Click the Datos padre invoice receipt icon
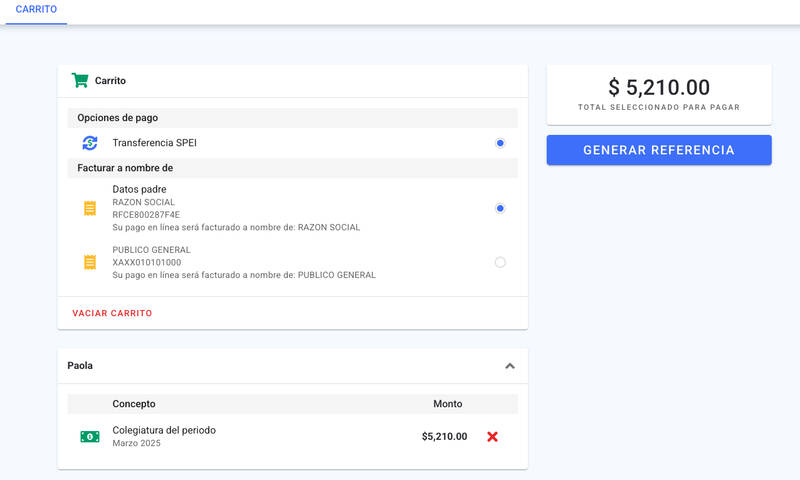Screen dimensions: 800x480 click(90, 208)
